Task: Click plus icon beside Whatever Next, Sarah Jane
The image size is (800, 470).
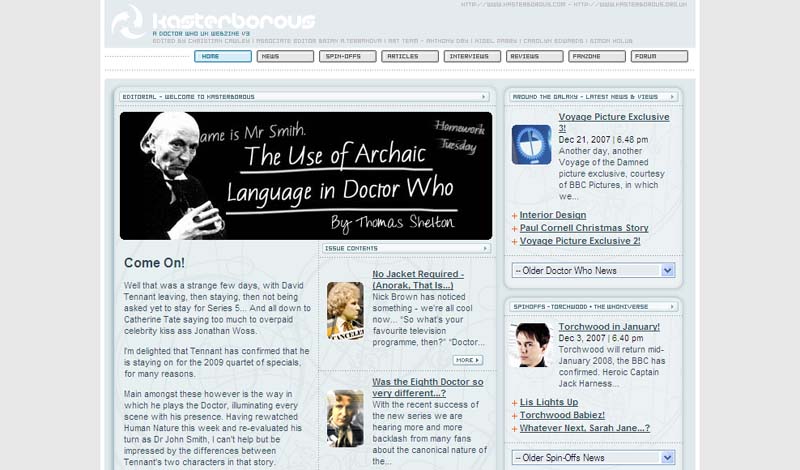Action: pos(514,429)
